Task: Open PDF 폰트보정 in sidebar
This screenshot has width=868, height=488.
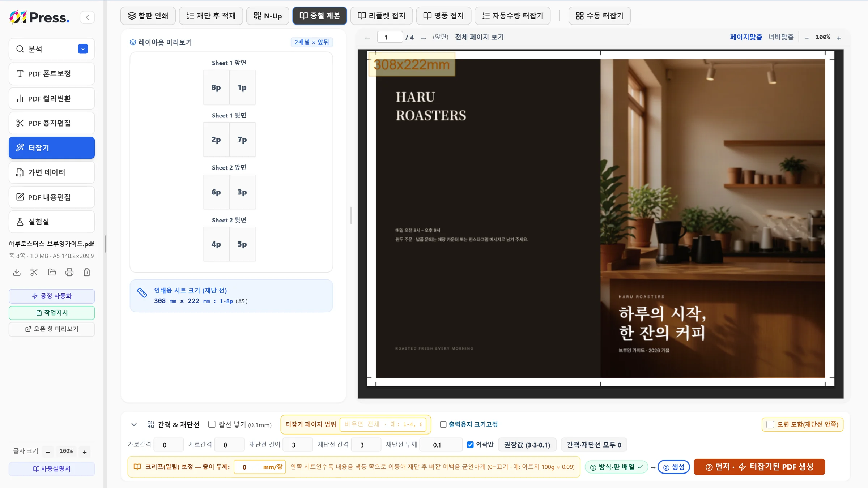Action: [x=52, y=74]
